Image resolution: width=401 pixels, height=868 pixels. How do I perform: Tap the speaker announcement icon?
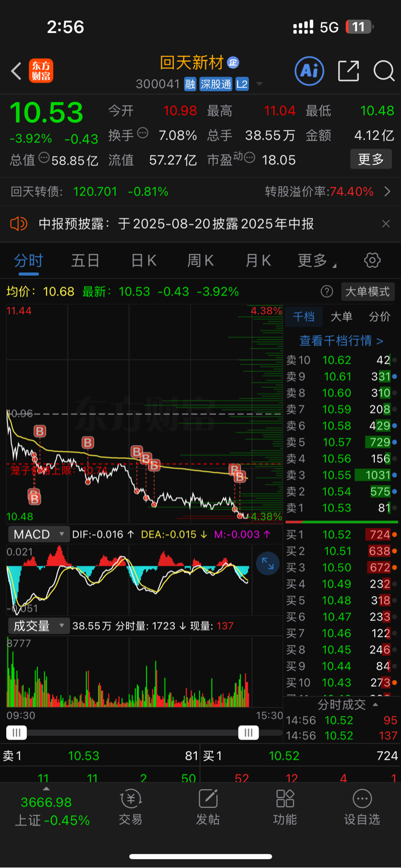[19, 224]
